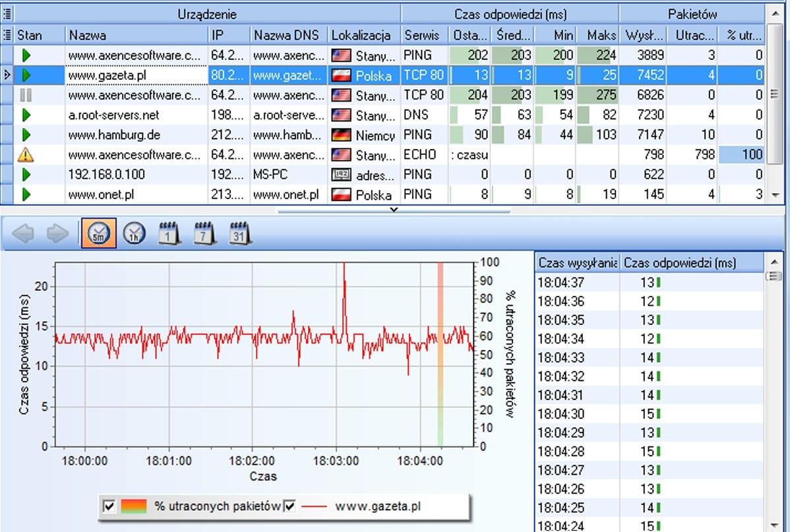Sort by the Nazwa column header
The height and width of the screenshot is (532, 790).
click(137, 35)
